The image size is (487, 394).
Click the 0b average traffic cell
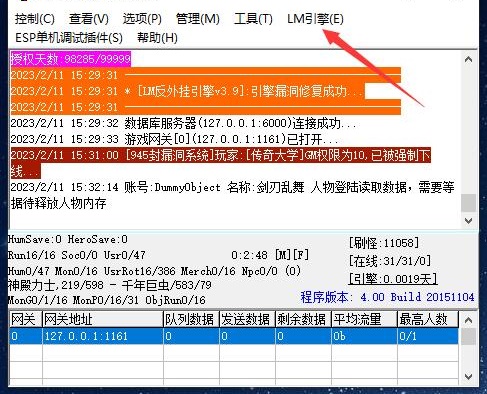(364, 336)
